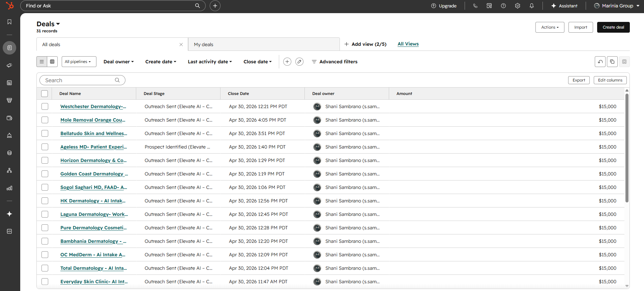Check the Mole Removal Orange Cou... row checkbox

click(x=45, y=120)
